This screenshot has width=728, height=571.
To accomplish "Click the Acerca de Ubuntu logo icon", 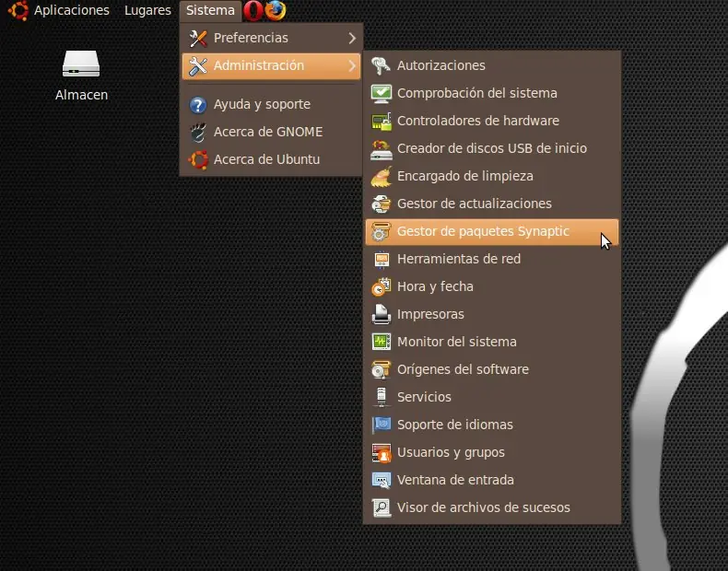I will click(198, 160).
